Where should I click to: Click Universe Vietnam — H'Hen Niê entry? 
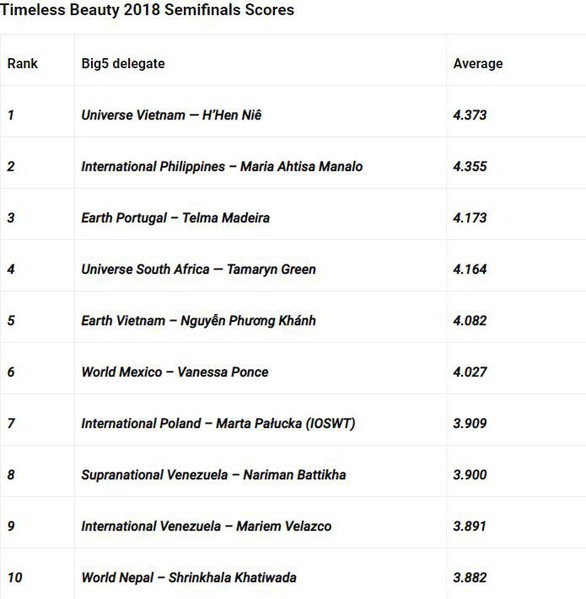pos(172,115)
